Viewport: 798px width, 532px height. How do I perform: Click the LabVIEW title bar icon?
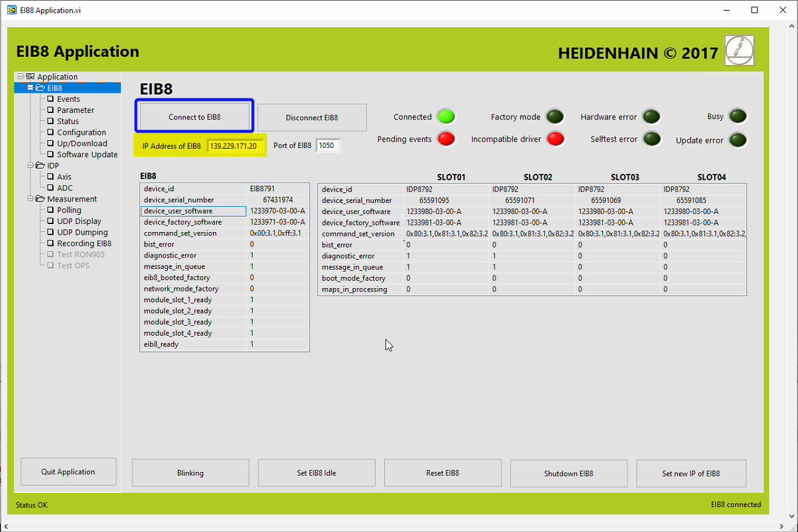(12, 10)
